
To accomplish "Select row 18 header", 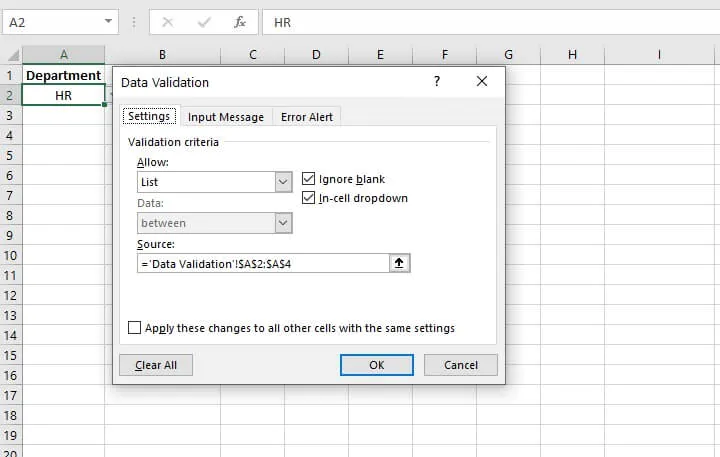I will point(10,415).
